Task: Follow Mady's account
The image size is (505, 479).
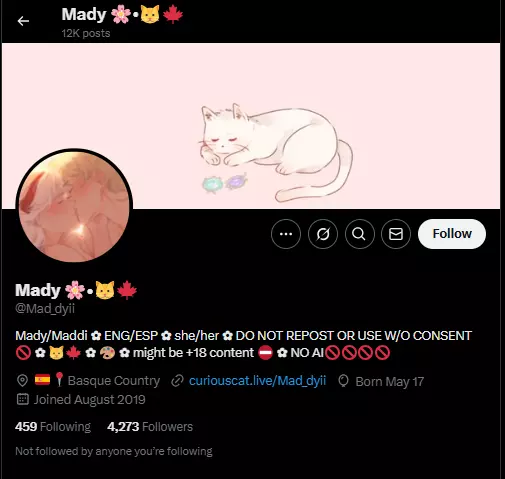Action: (452, 234)
